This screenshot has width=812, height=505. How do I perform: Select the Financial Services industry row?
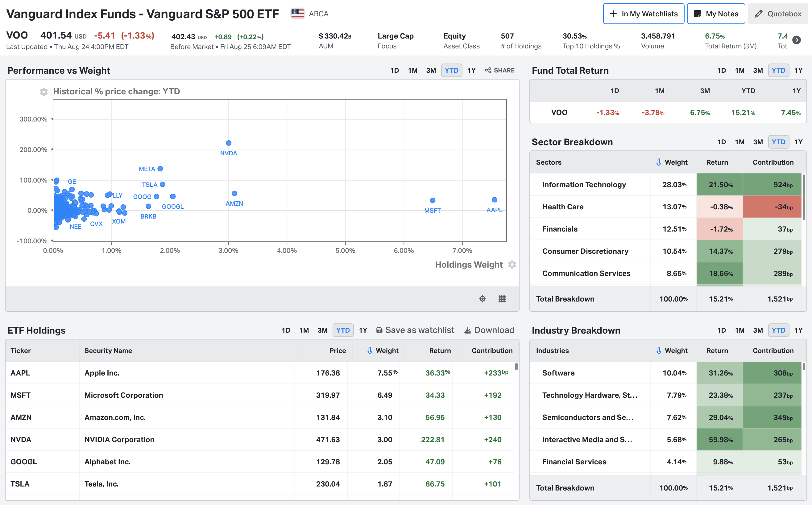click(x=666, y=462)
